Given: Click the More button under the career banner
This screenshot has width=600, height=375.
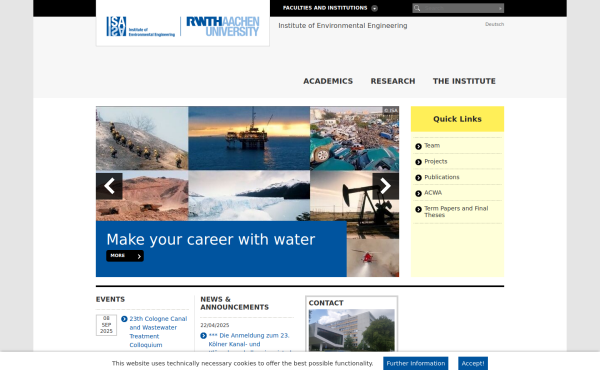Looking at the screenshot, I should pos(125,256).
